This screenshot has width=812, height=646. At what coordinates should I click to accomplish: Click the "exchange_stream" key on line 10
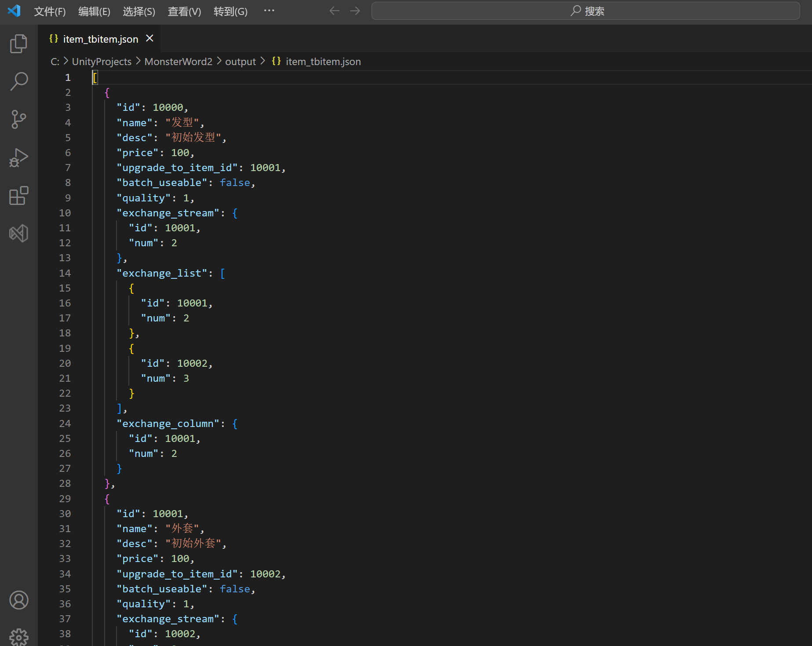click(168, 213)
